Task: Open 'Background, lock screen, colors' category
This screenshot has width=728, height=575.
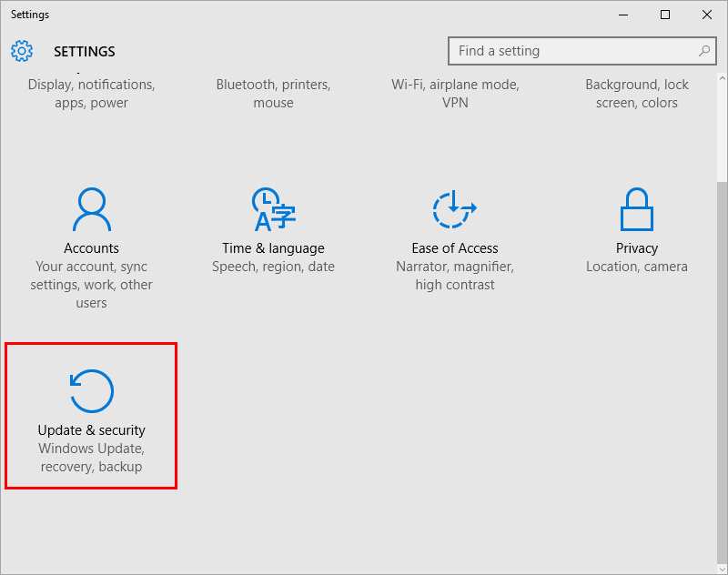Action: pos(637,94)
